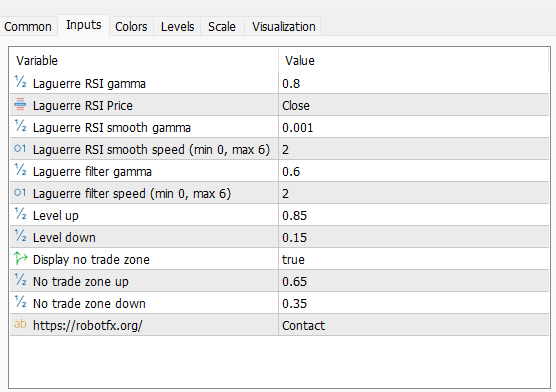
Task: Select the Inputs tab
Action: coord(84,25)
